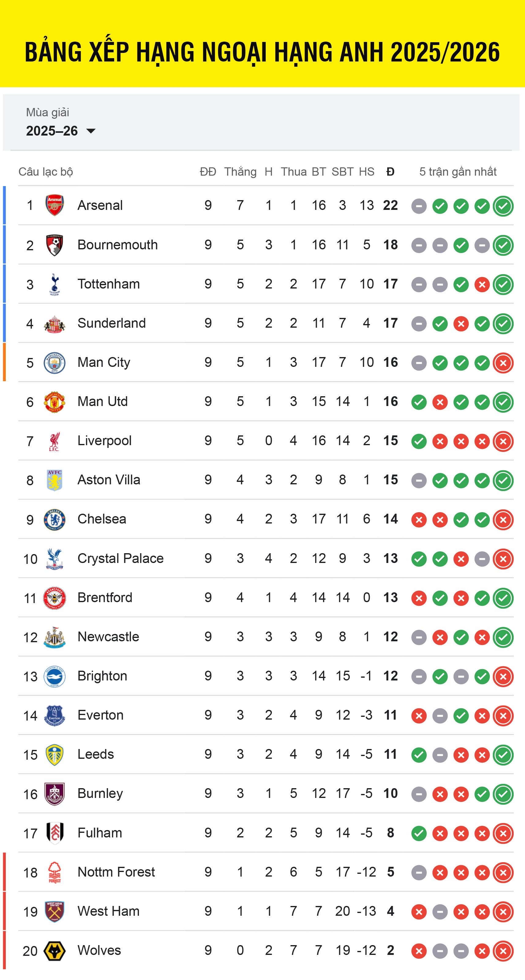Click Arsenal's latest match win indicator
Image resolution: width=525 pixels, height=980 pixels.
coord(503,206)
